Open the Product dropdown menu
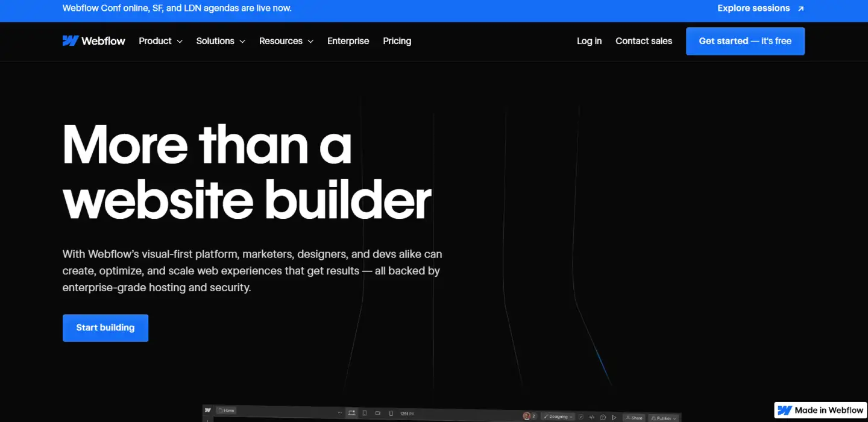868x422 pixels. click(x=160, y=41)
